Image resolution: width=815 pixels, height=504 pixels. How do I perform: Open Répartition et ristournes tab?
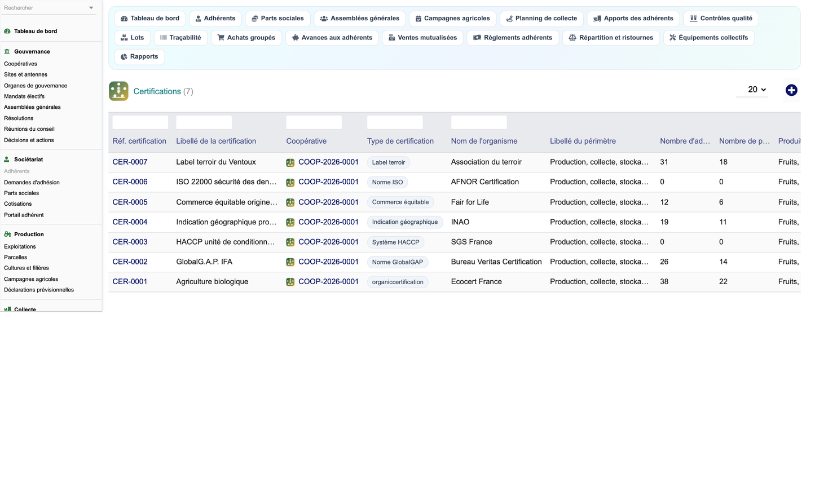[611, 38]
